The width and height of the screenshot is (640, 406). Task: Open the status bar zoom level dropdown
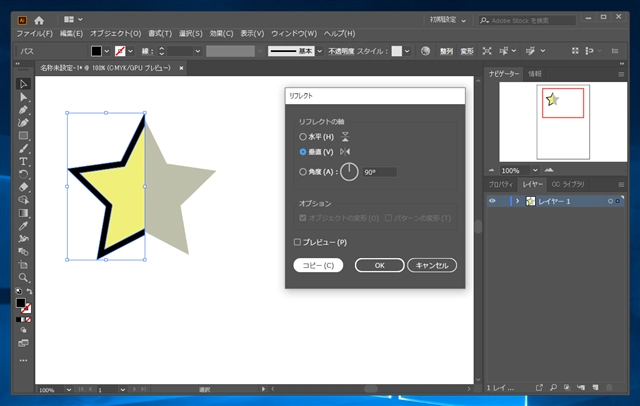click(69, 390)
